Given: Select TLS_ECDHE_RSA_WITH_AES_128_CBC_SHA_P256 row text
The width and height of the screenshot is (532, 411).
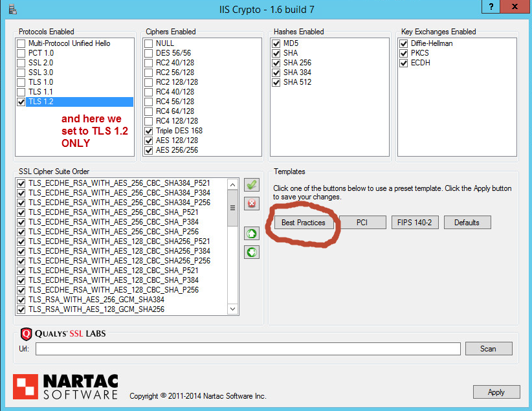Looking at the screenshot, I should tap(114, 290).
